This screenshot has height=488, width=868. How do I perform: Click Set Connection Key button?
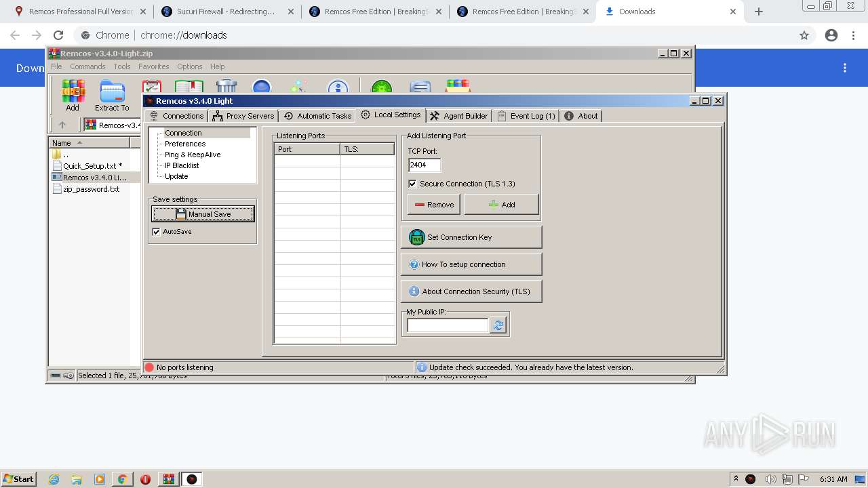pyautogui.click(x=471, y=237)
